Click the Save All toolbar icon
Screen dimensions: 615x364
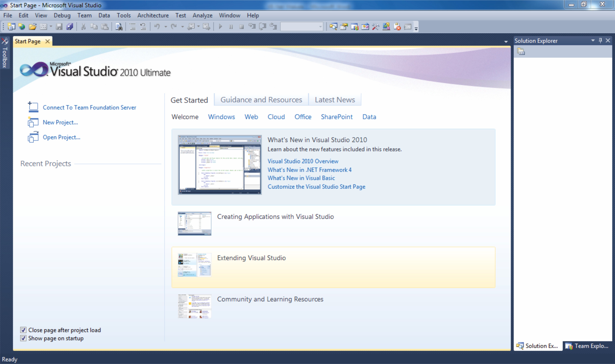(70, 26)
